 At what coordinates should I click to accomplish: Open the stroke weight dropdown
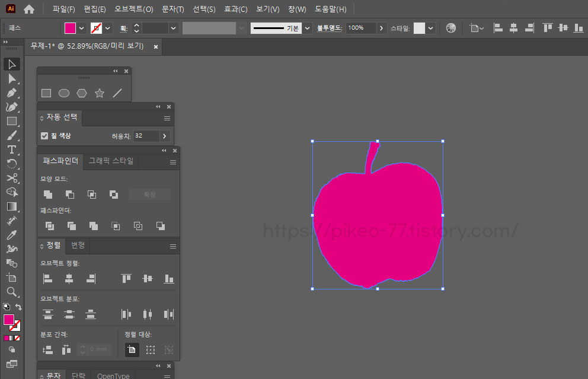click(173, 28)
